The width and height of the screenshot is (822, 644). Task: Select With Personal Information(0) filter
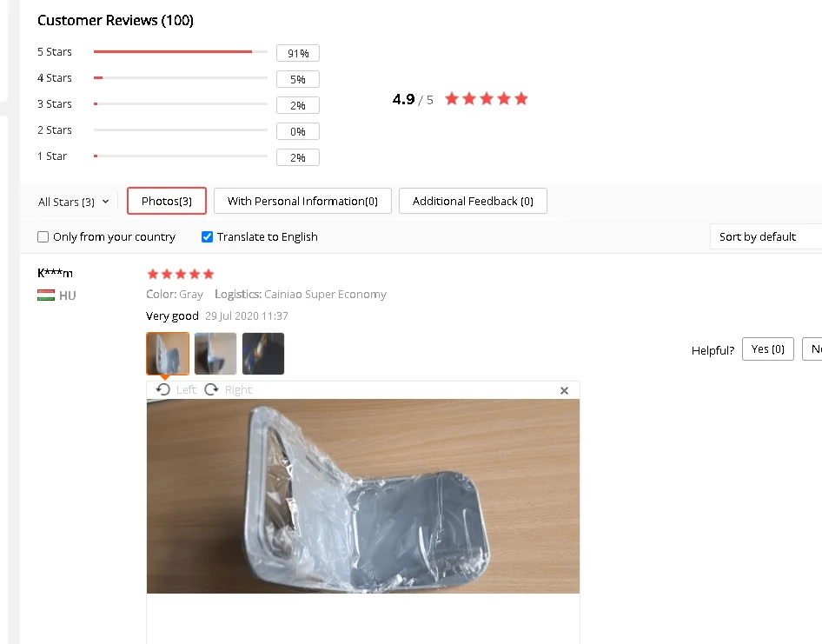click(302, 201)
